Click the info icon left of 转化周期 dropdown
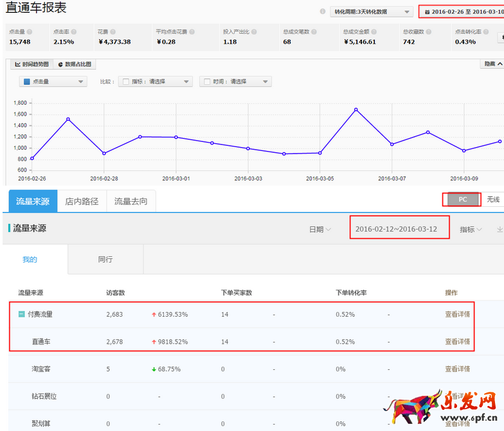Viewport: 504px width, 431px height. coord(323,12)
